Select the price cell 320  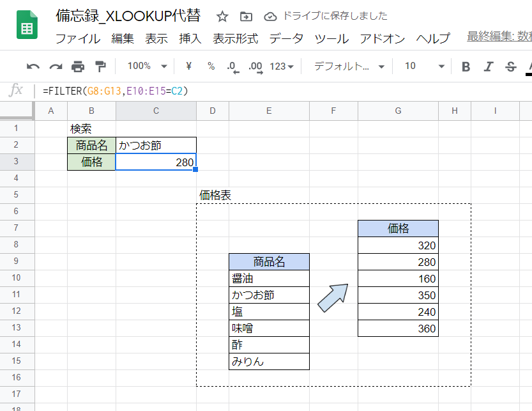coord(398,245)
